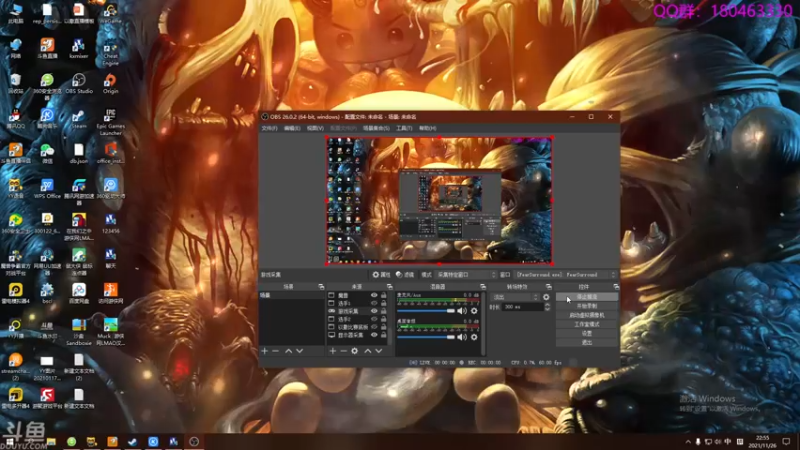Toggle the lock on the selected game capture source
The height and width of the screenshot is (450, 800).
(384, 311)
